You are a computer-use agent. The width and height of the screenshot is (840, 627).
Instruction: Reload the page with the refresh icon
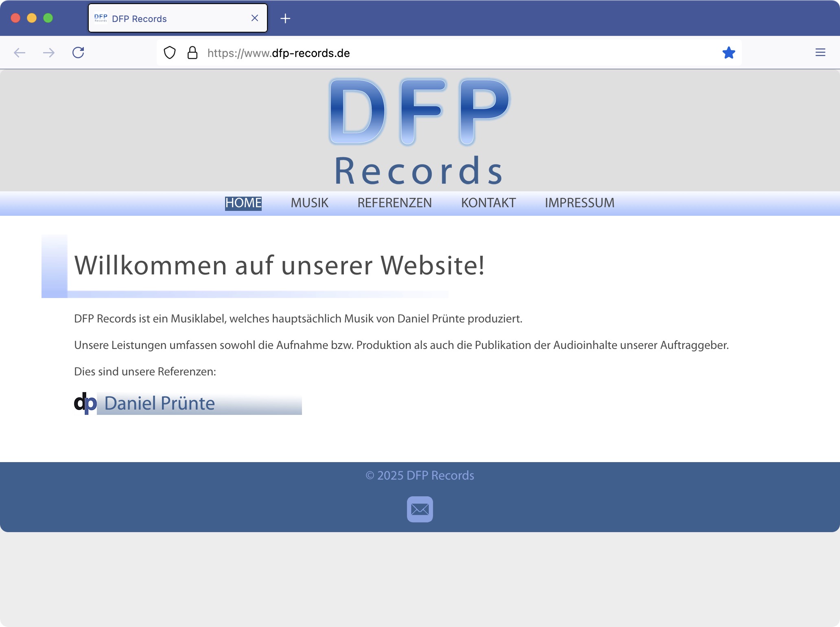(78, 53)
